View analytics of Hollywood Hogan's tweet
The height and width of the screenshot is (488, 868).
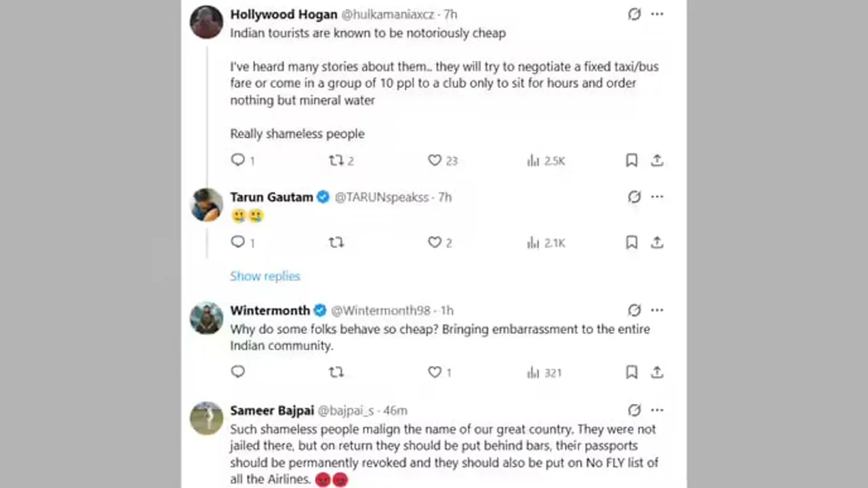[533, 161]
